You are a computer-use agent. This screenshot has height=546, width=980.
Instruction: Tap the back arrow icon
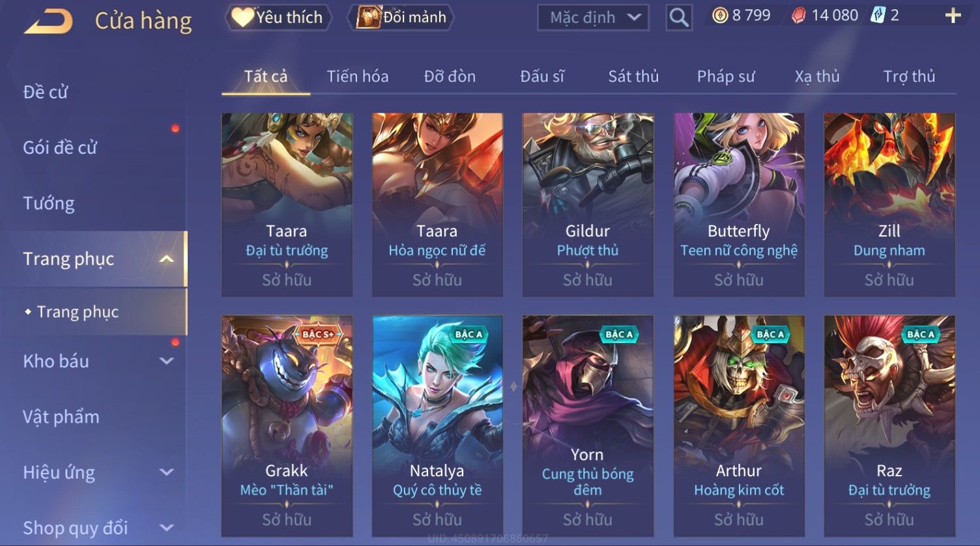click(x=48, y=21)
